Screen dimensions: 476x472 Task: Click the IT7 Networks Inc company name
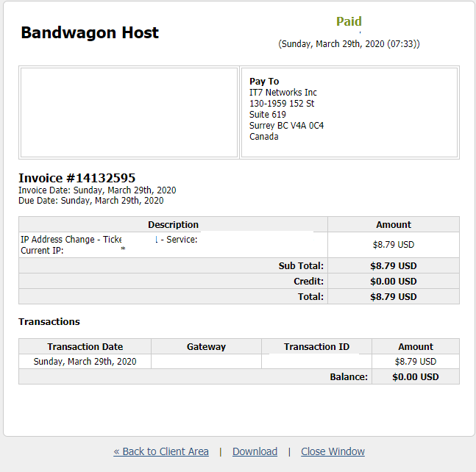[283, 93]
